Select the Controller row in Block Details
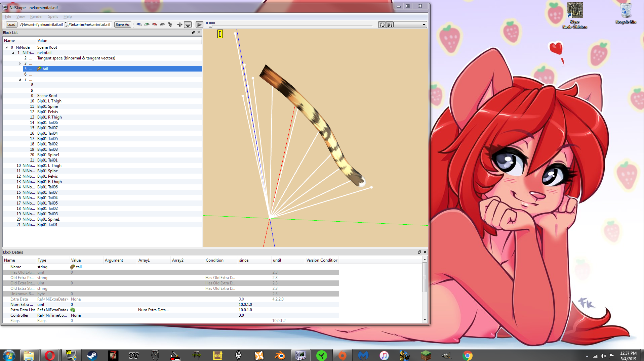 [171, 315]
